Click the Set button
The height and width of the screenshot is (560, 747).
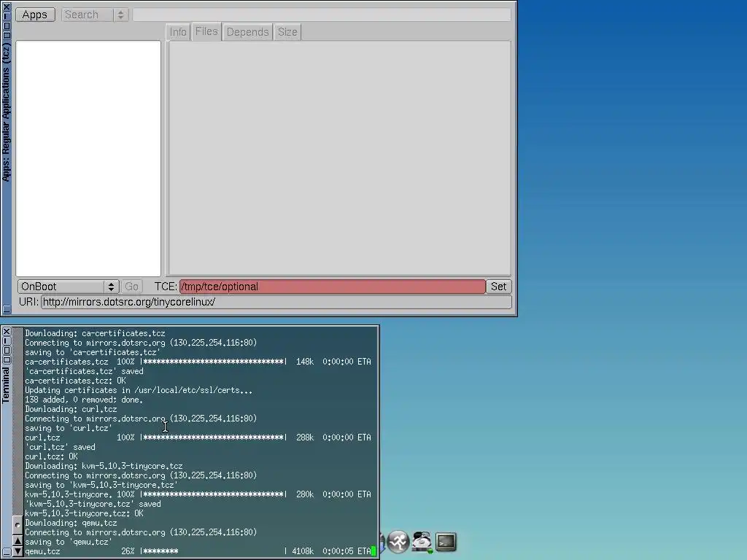click(x=498, y=287)
